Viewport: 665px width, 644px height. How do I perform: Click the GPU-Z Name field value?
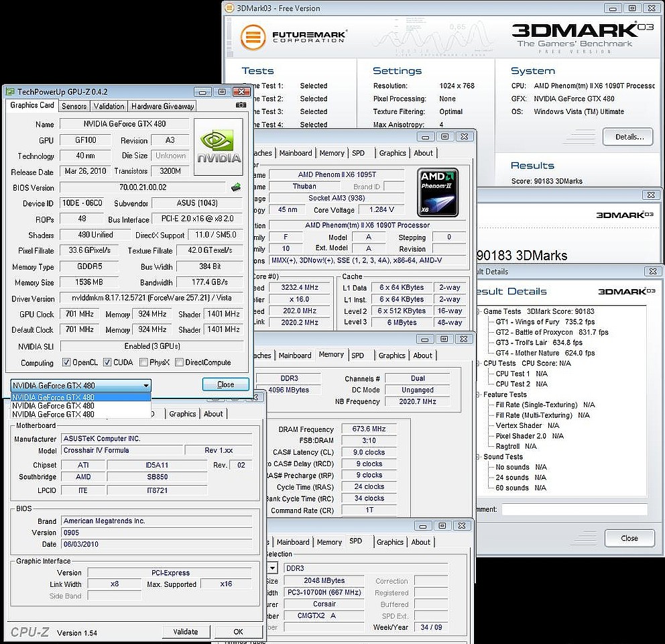click(124, 124)
